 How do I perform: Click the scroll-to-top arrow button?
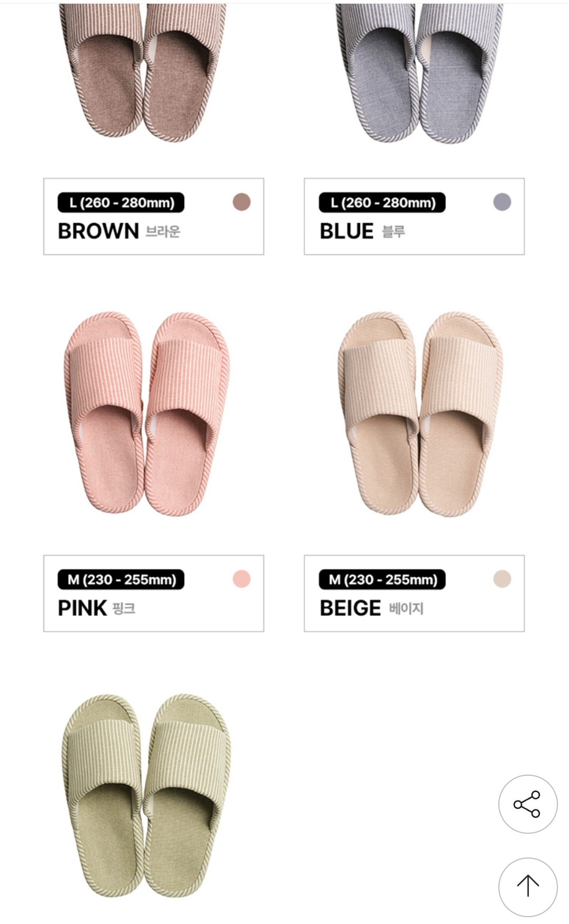[527, 887]
